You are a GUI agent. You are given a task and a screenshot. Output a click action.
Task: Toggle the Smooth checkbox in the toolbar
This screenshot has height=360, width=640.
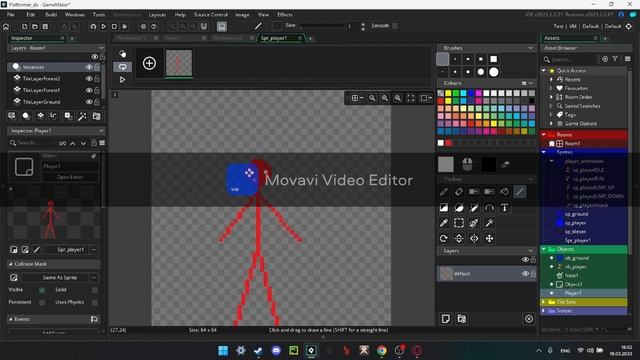[x=395, y=26]
